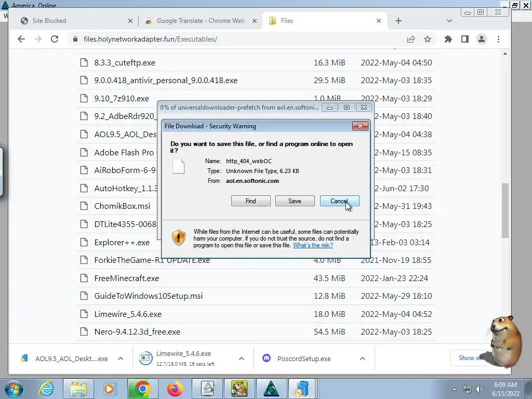
Task: Click ChomikBox.msi in file listing
Action: (x=122, y=206)
